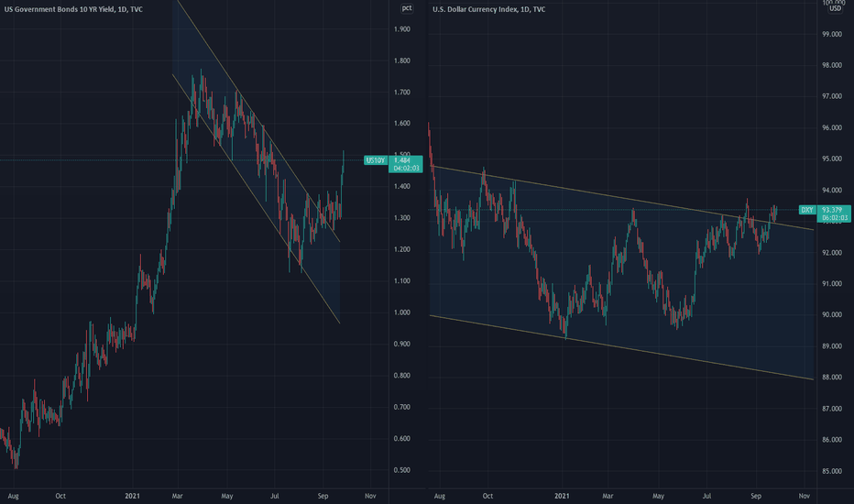Click 97.000 on the DXY price axis
The width and height of the screenshot is (854, 504).
pyautogui.click(x=832, y=96)
